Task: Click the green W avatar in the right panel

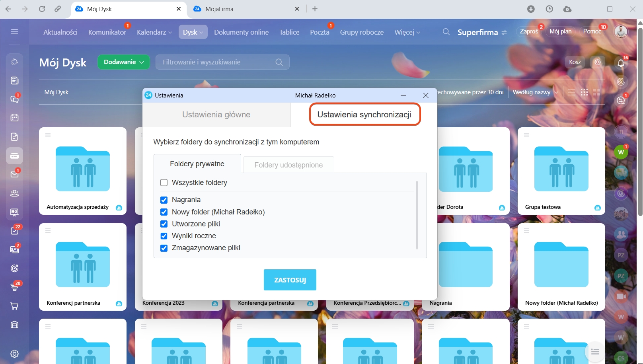Action: tap(621, 152)
